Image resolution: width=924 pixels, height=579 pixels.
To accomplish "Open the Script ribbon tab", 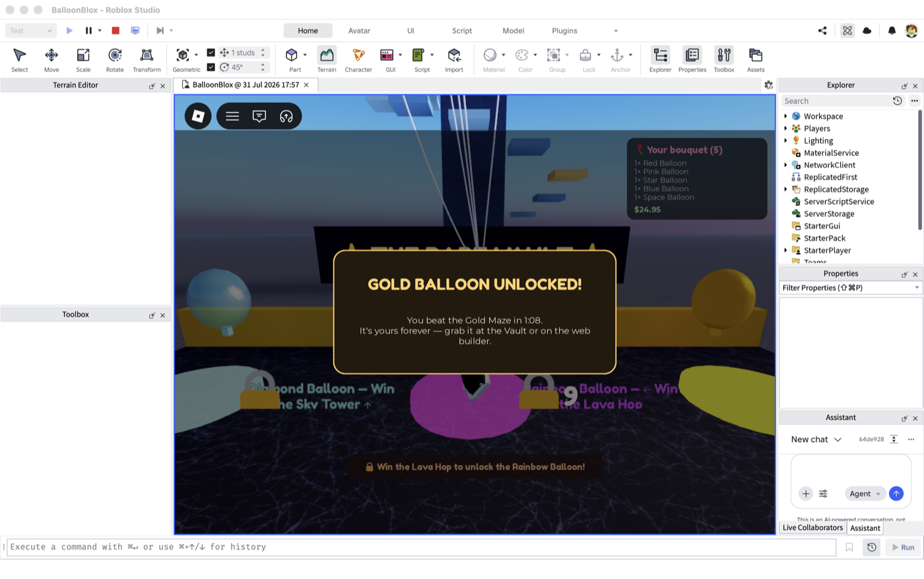I will (462, 30).
